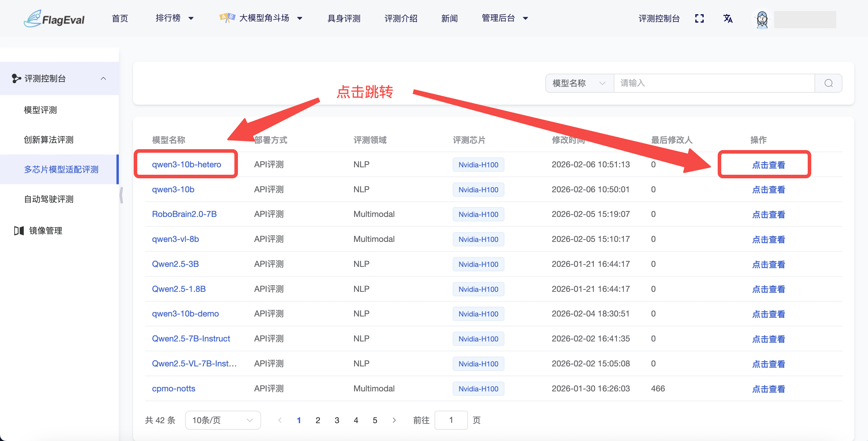Click 点击查看 for RoboBrain2.0-7B
868x441 pixels.
(768, 214)
